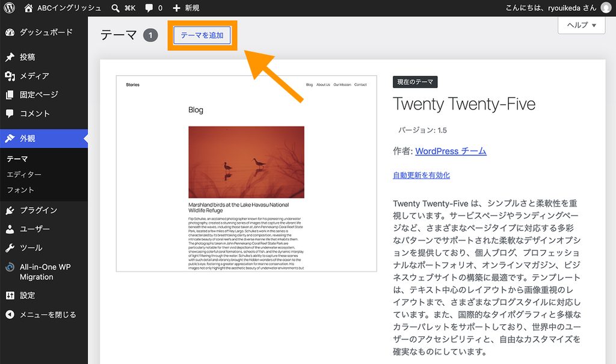Click the 現在のテーマ label
Image resolution: width=616 pixels, height=364 pixels.
(x=415, y=82)
